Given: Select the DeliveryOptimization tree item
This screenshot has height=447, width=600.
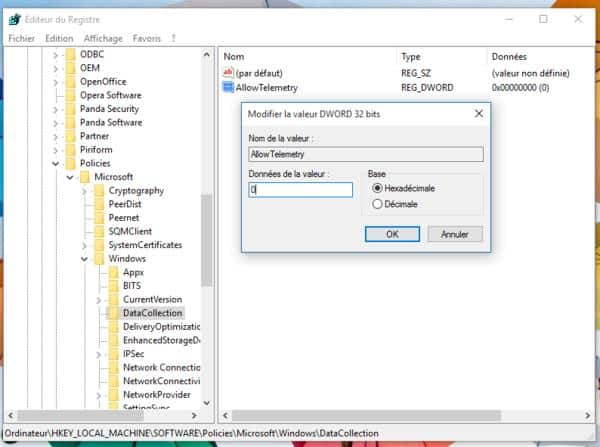Looking at the screenshot, I should coord(161,326).
